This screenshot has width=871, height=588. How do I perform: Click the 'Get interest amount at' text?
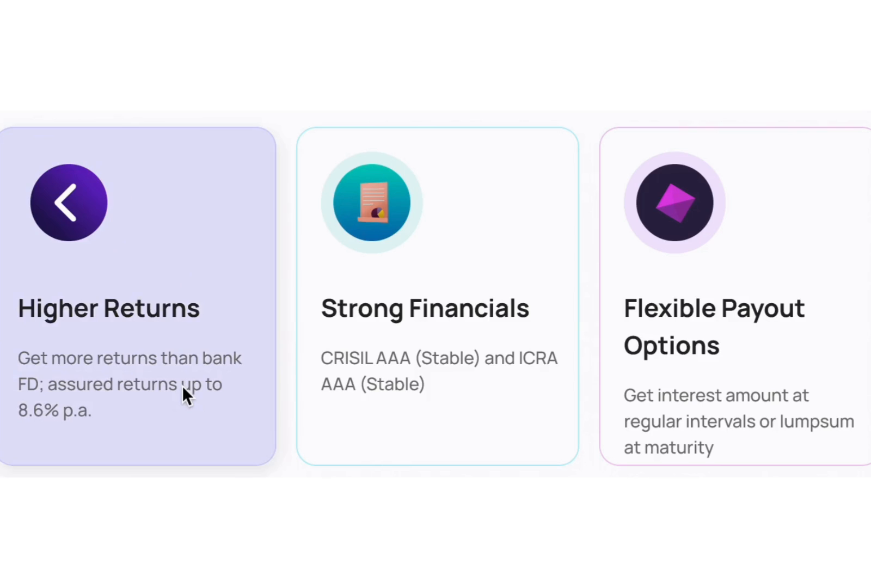pyautogui.click(x=716, y=395)
